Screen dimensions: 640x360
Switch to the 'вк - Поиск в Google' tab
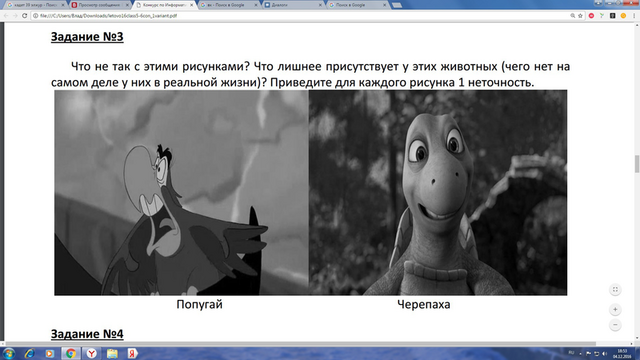click(x=228, y=5)
